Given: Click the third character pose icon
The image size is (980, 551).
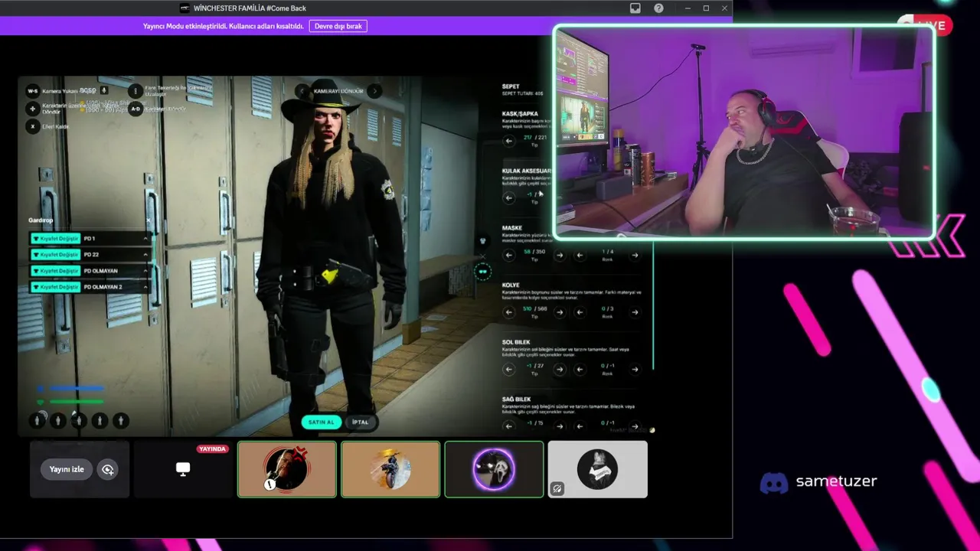Looking at the screenshot, I should (79, 420).
